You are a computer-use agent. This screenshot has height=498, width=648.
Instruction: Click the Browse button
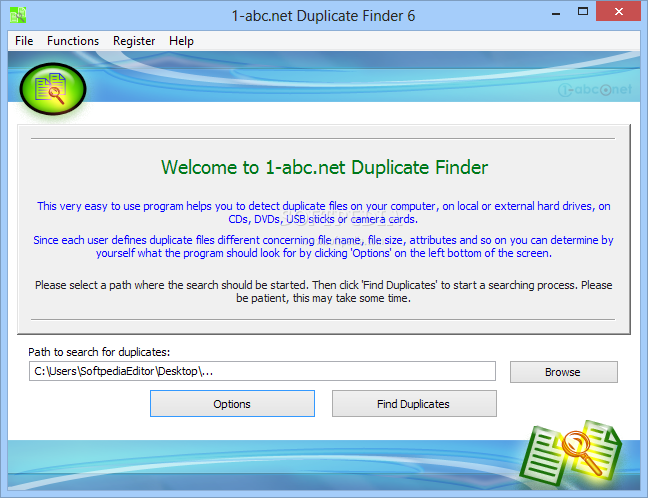click(563, 372)
